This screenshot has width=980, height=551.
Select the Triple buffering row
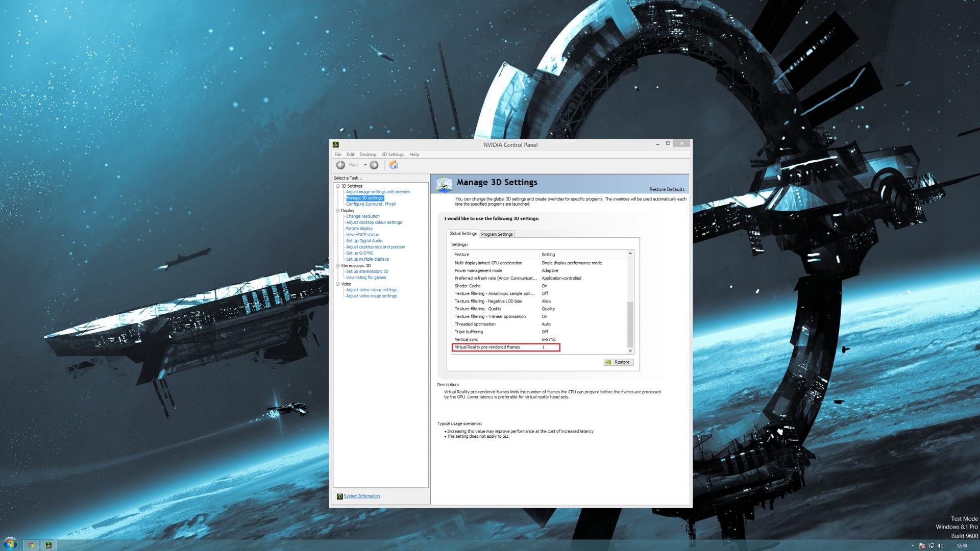point(540,332)
